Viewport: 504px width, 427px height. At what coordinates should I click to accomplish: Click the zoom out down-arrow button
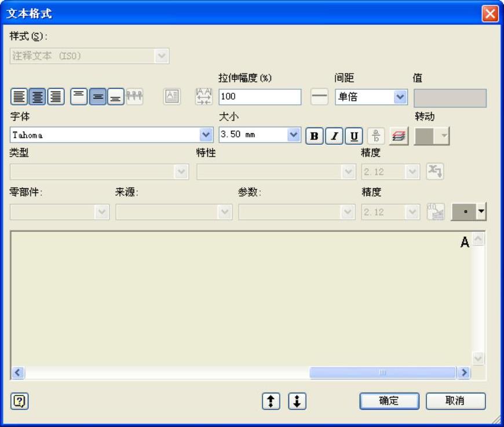(297, 401)
